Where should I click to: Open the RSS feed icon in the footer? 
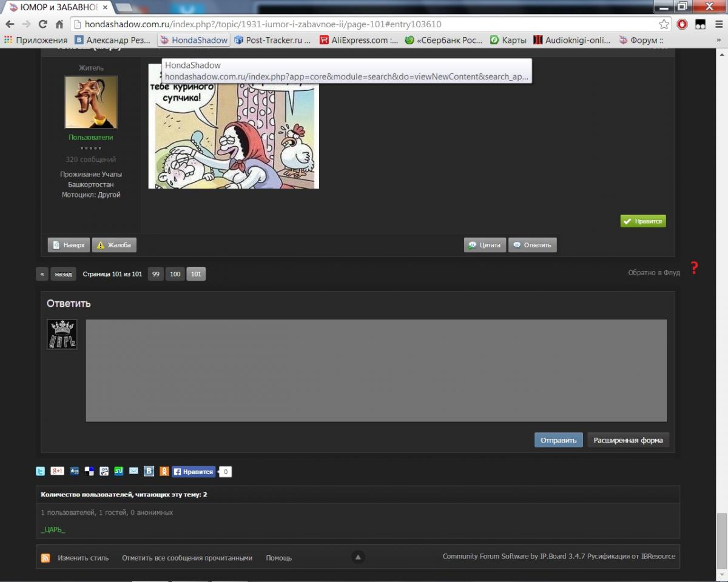(45, 558)
